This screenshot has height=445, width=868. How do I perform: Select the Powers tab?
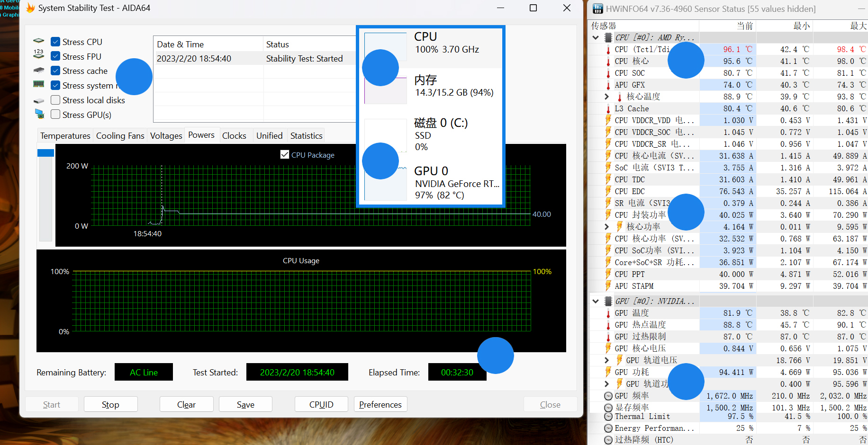(201, 135)
